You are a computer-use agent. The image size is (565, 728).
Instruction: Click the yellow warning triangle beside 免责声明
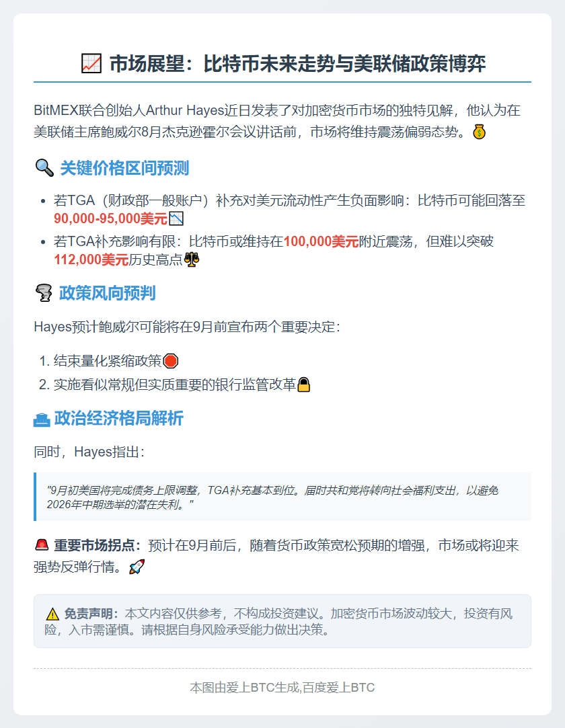52,614
